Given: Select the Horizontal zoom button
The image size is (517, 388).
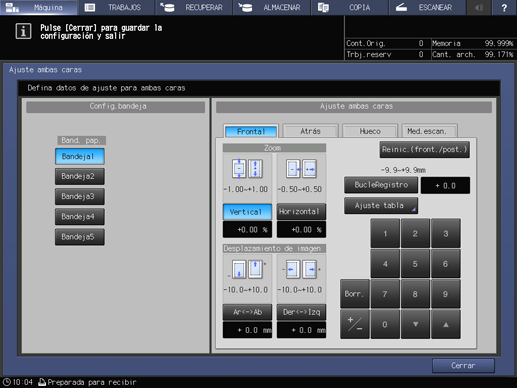Looking at the screenshot, I should [x=301, y=212].
